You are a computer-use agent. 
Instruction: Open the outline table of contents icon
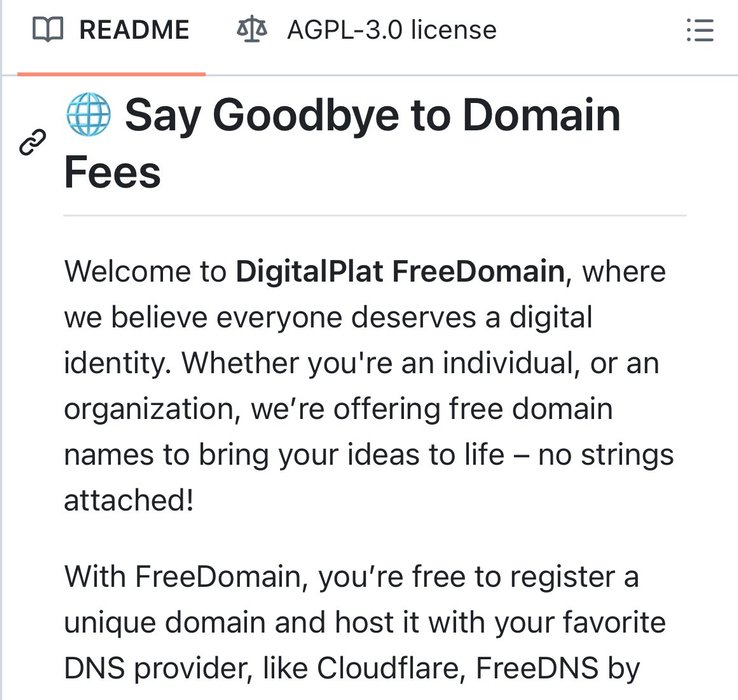700,30
